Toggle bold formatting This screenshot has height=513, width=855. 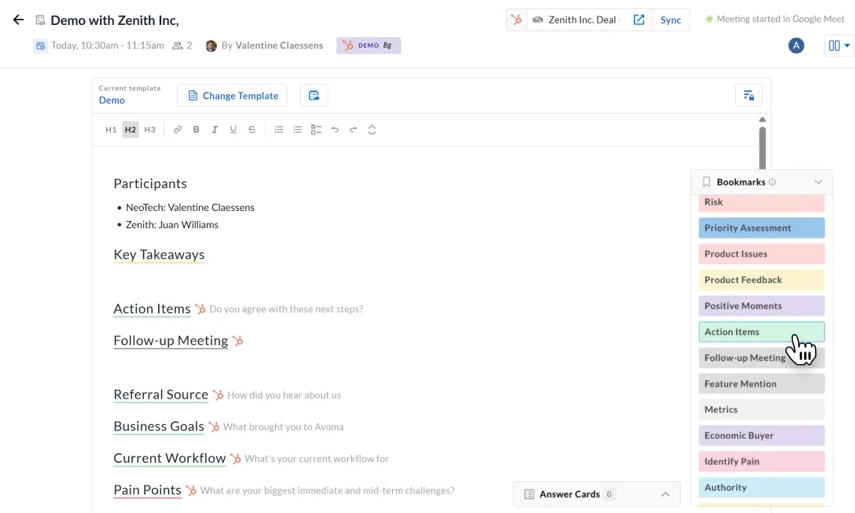coord(196,129)
